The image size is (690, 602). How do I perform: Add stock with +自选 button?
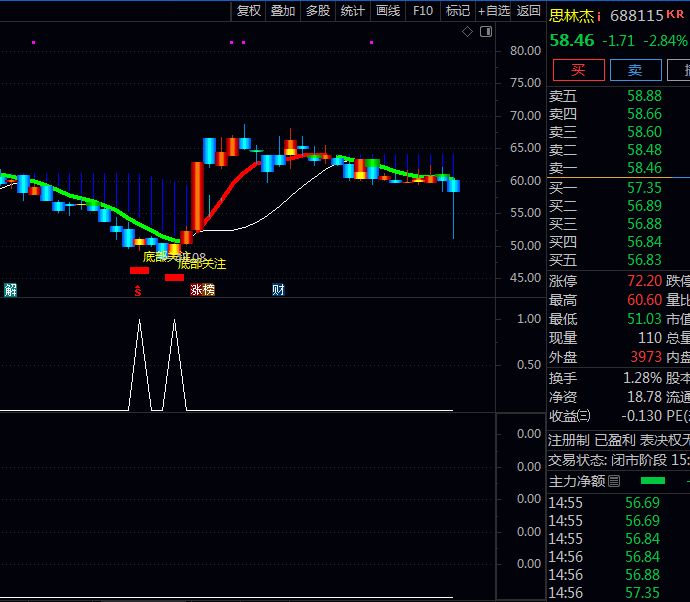[494, 11]
